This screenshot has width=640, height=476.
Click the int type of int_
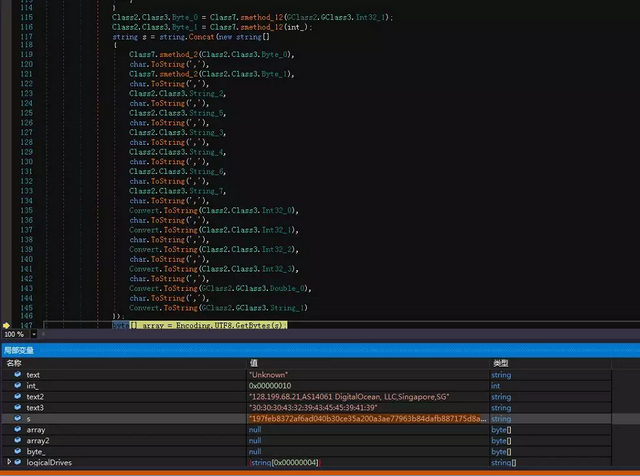(496, 386)
